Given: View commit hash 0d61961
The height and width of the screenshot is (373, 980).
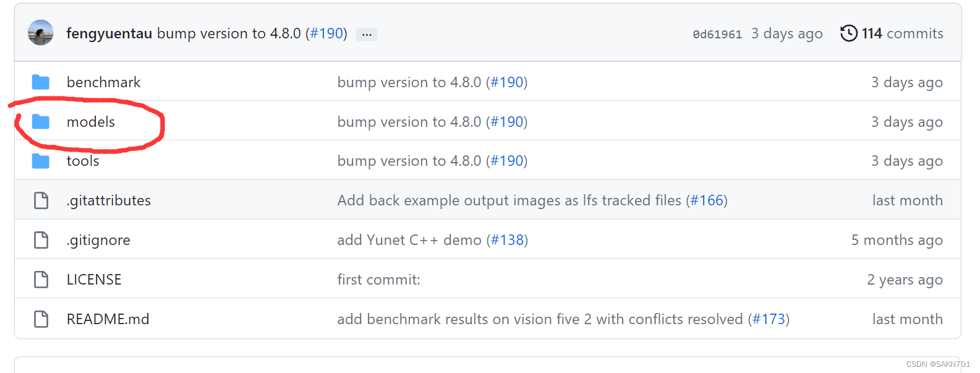Looking at the screenshot, I should coord(717,34).
